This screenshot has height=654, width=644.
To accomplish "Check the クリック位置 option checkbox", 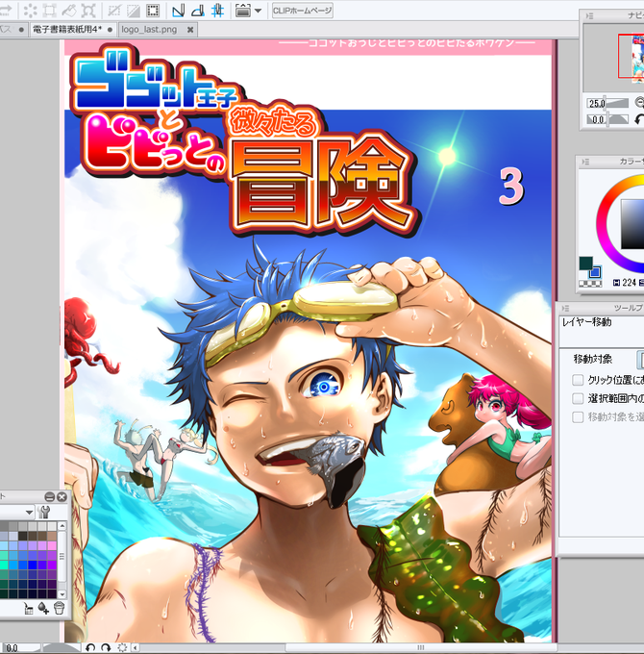I will click(578, 380).
